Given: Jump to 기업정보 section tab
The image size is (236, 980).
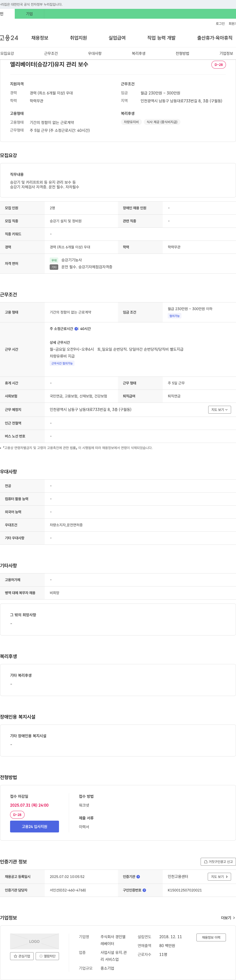Looking at the screenshot, I should pos(226,53).
